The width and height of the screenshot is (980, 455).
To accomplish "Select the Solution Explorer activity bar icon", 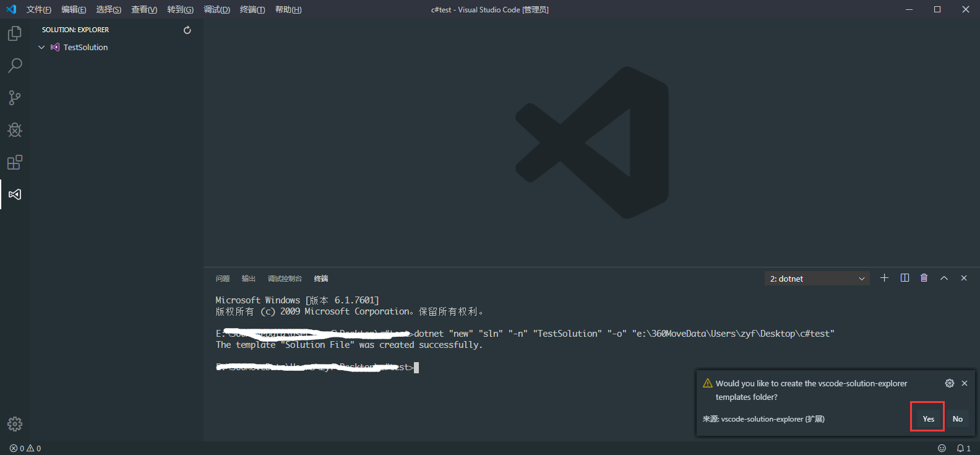I will [x=15, y=194].
